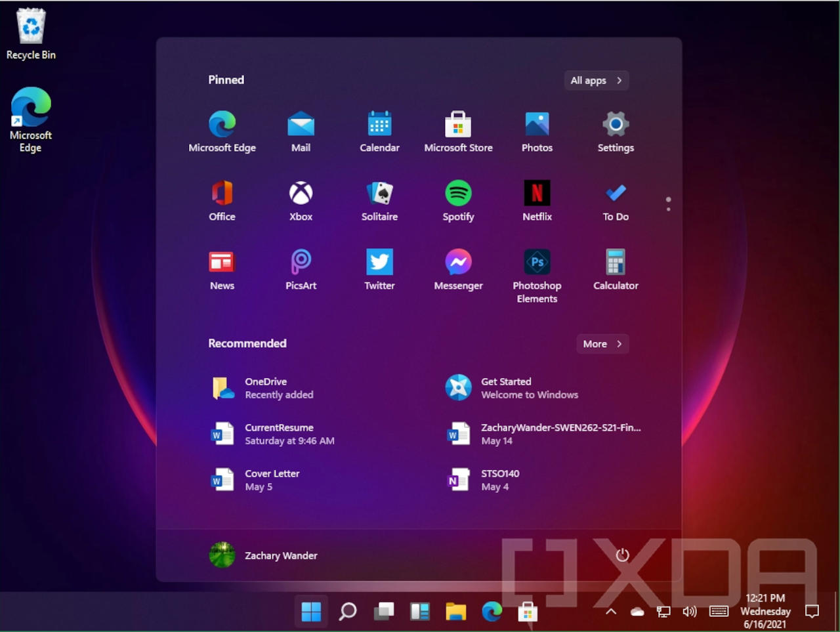Click the All apps button
This screenshot has width=840, height=632.
pyautogui.click(x=597, y=80)
